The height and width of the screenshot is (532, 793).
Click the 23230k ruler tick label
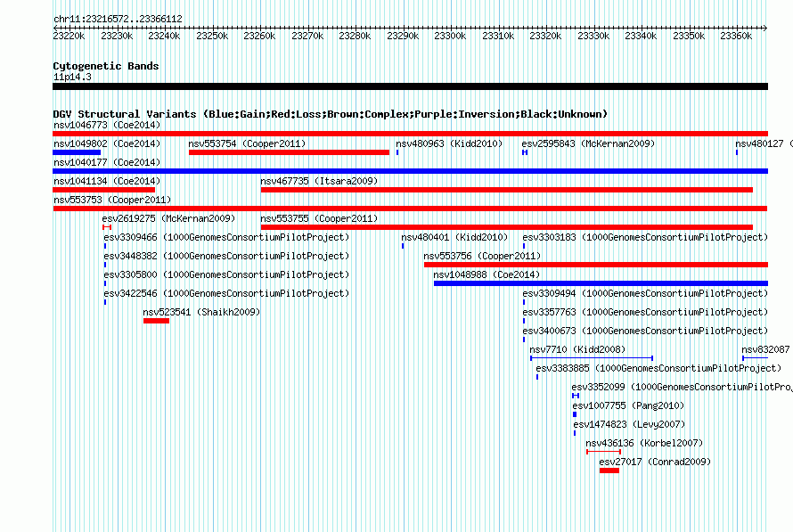coord(117,36)
